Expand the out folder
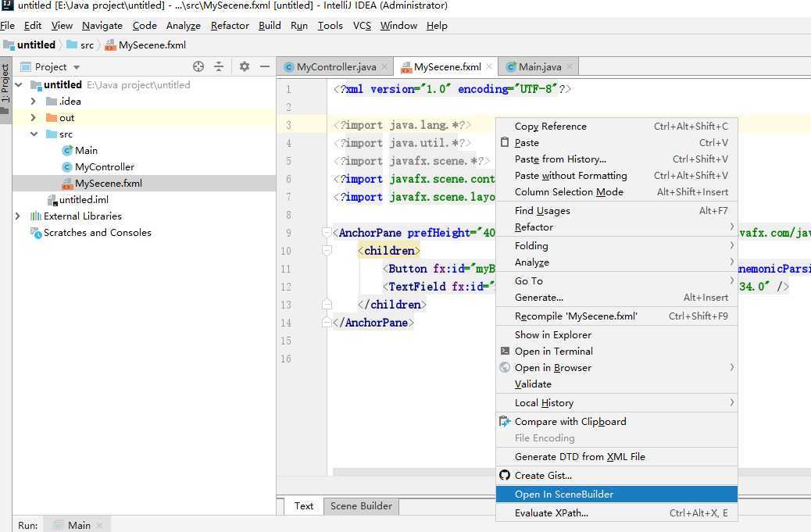811x532 pixels. click(x=34, y=118)
